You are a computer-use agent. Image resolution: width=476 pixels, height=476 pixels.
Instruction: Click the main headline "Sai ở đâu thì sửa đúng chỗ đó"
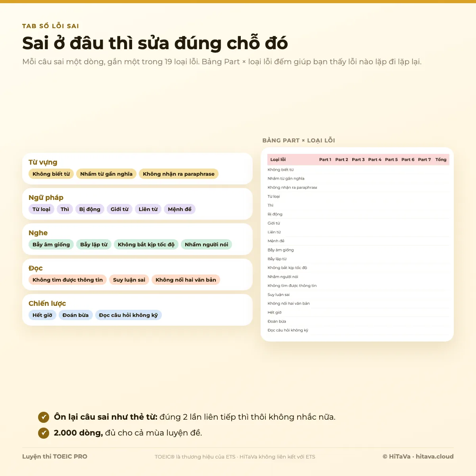155,43
